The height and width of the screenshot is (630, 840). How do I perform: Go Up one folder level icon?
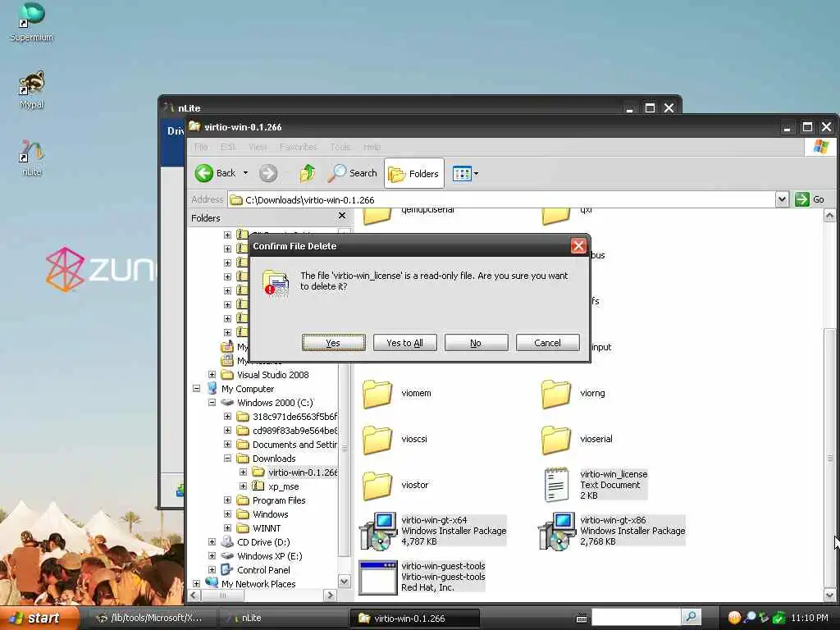point(307,173)
